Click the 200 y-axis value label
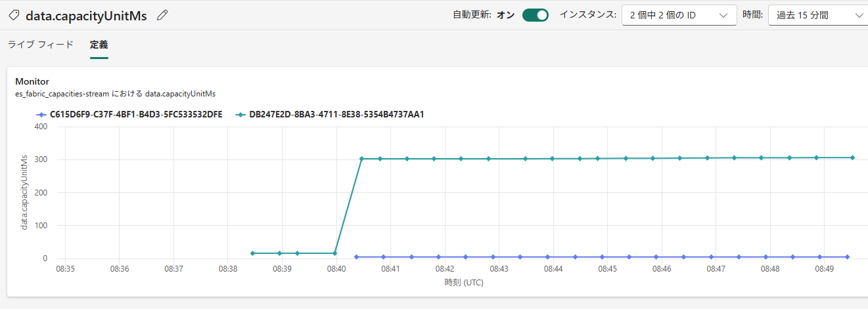Viewport: 868px width, 309px height. 41,192
